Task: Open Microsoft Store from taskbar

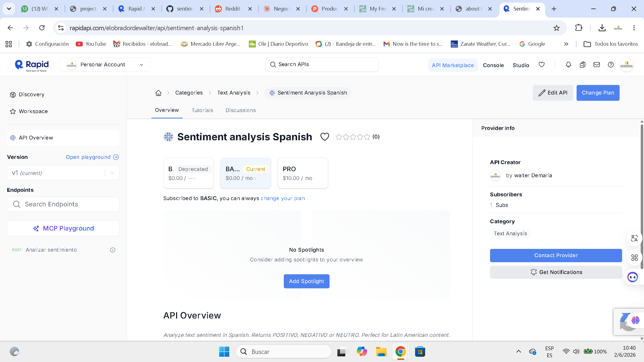Action: pos(420,351)
